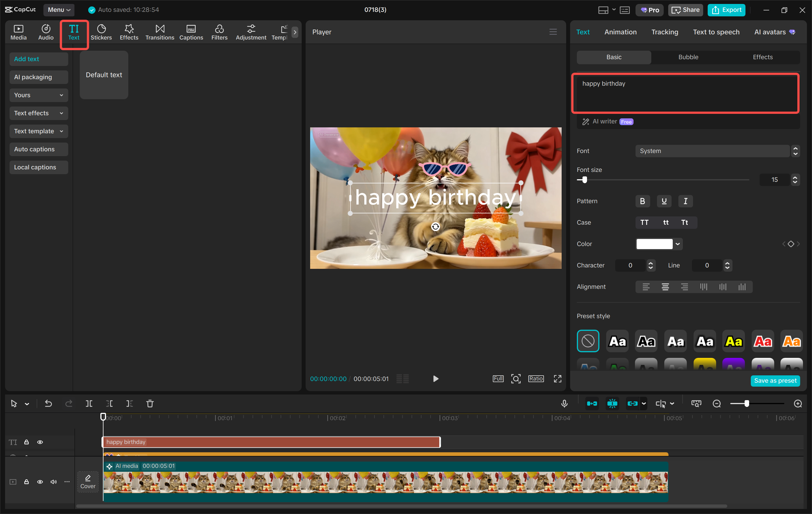Open the Transitions panel
Viewport: 812px width, 514px height.
click(x=160, y=32)
